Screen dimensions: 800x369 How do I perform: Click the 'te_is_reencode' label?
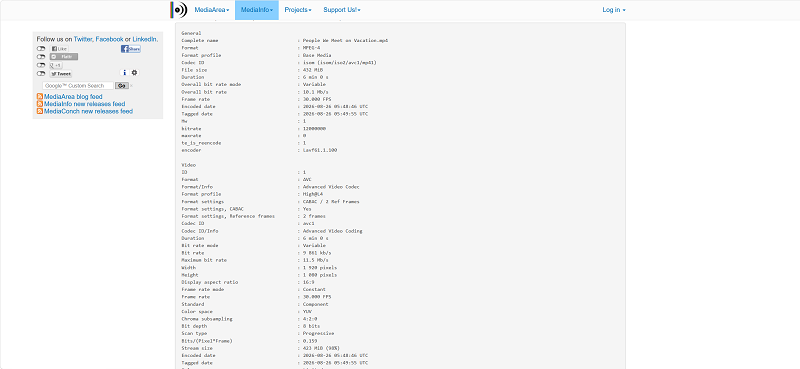tap(202, 143)
